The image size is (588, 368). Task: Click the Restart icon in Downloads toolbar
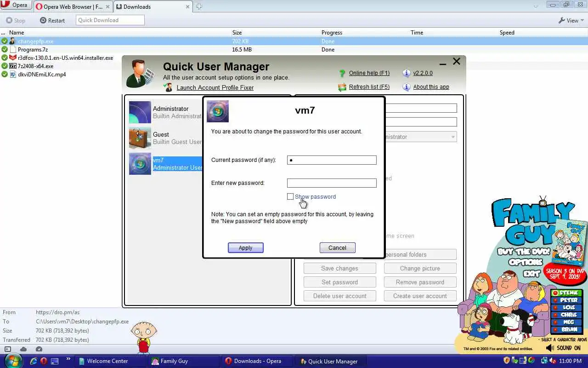point(43,20)
